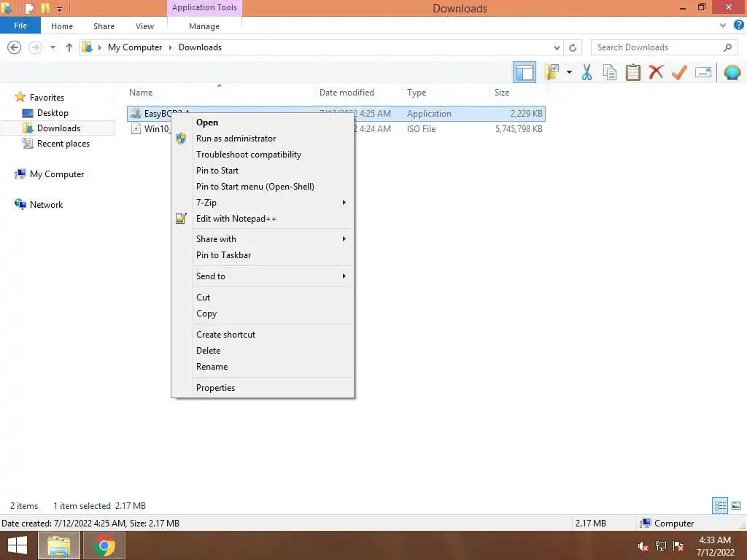Click the EasyBCD application file icon
The width and height of the screenshot is (747, 560).
click(x=136, y=113)
